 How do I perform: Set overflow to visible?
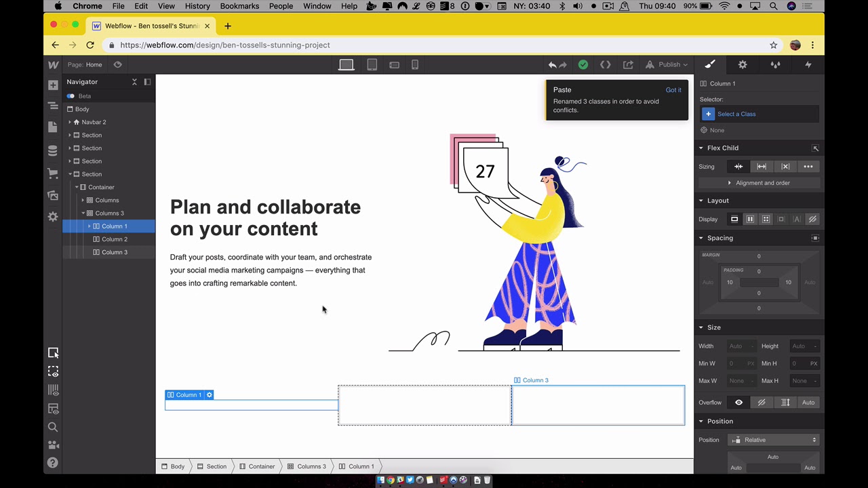click(738, 403)
